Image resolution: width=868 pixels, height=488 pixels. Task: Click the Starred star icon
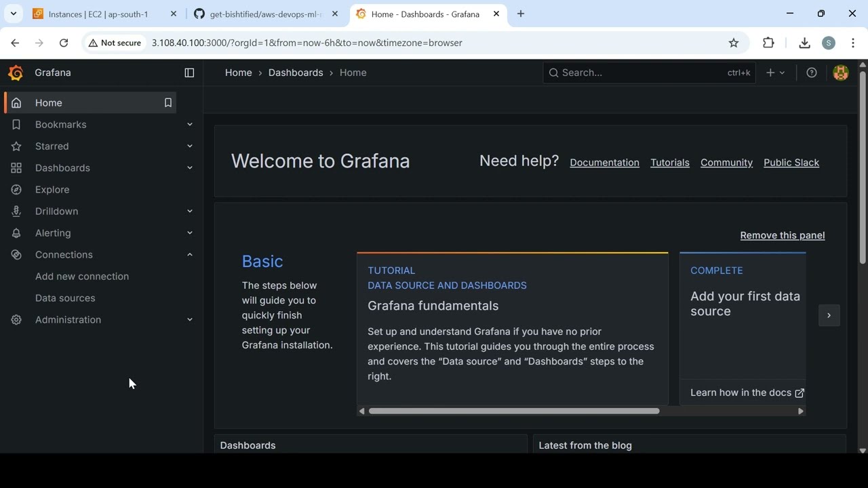pos(16,146)
